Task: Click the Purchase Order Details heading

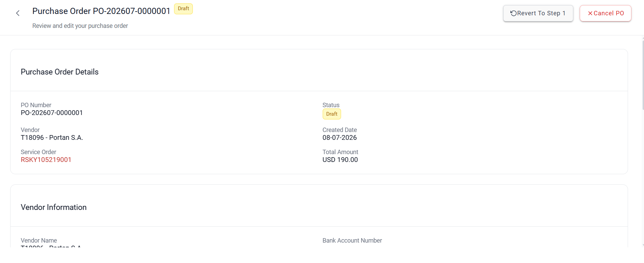Action: (60, 72)
